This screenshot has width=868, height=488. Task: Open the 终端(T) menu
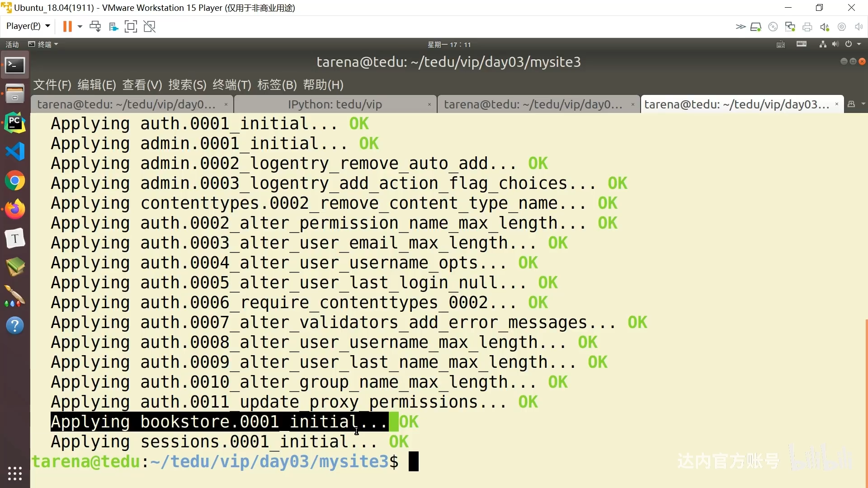coord(231,85)
